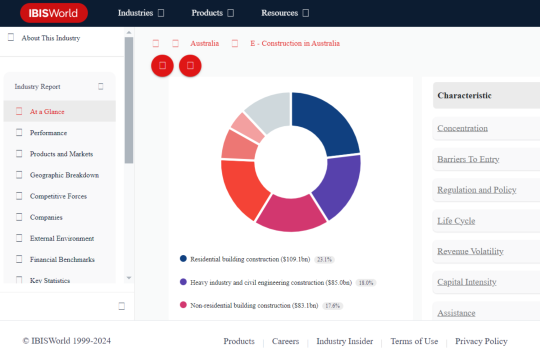
Task: Click the second red circular button
Action: (190, 65)
